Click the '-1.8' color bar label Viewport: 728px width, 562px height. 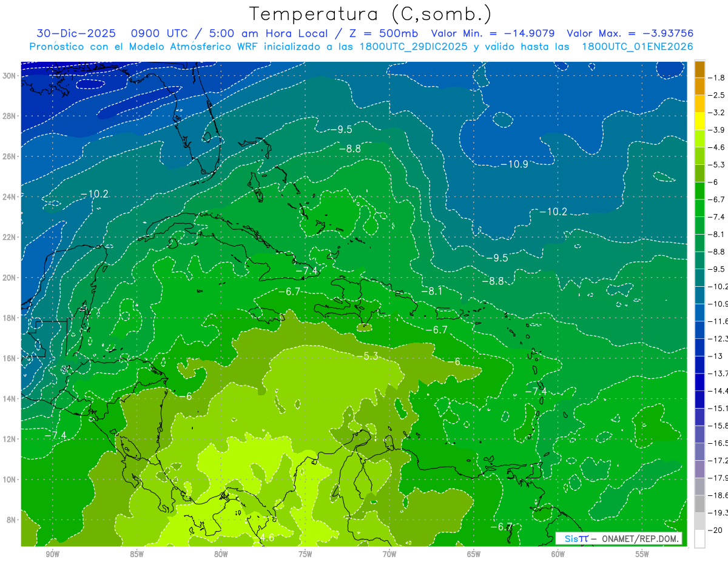tap(716, 78)
